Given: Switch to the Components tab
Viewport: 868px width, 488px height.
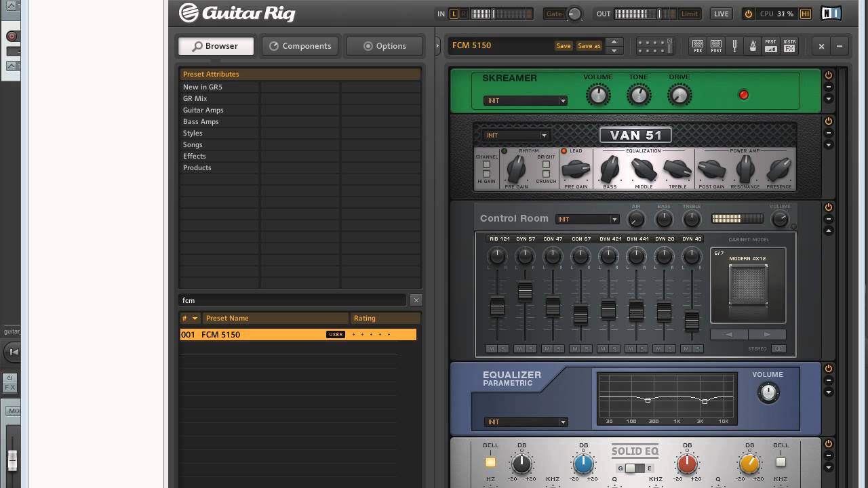Looking at the screenshot, I should click(300, 46).
